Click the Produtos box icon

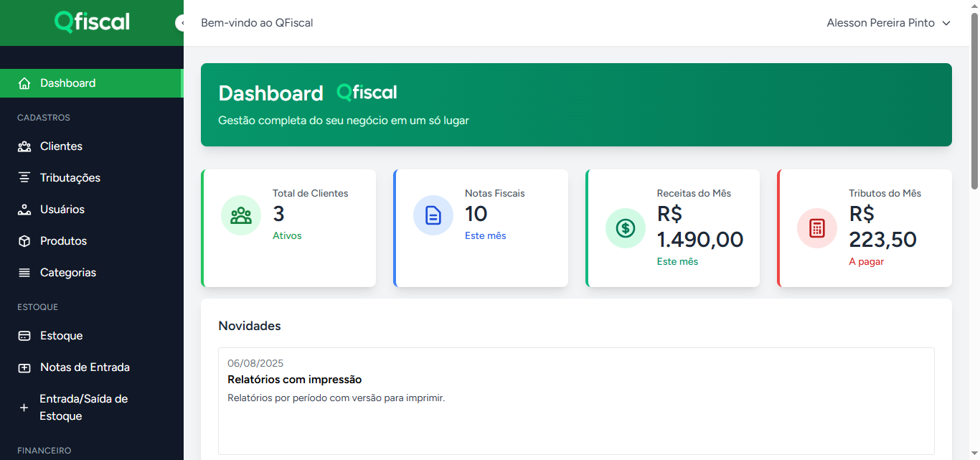[24, 240]
